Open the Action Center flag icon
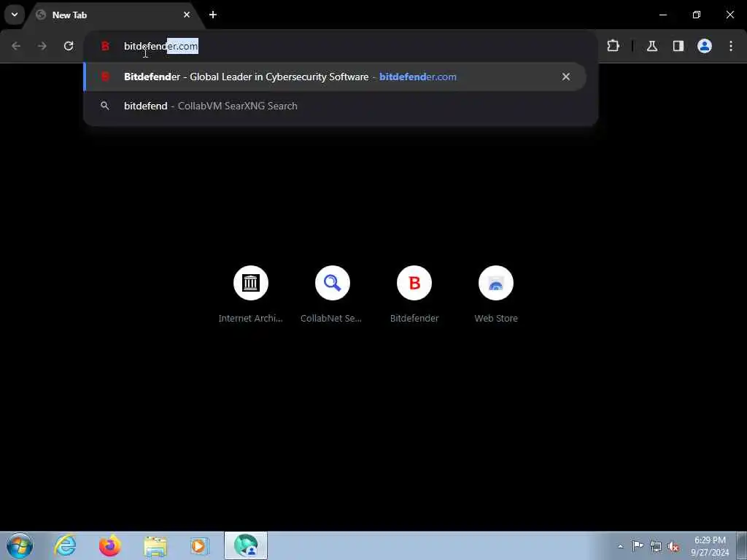This screenshot has height=560, width=747. point(638,545)
